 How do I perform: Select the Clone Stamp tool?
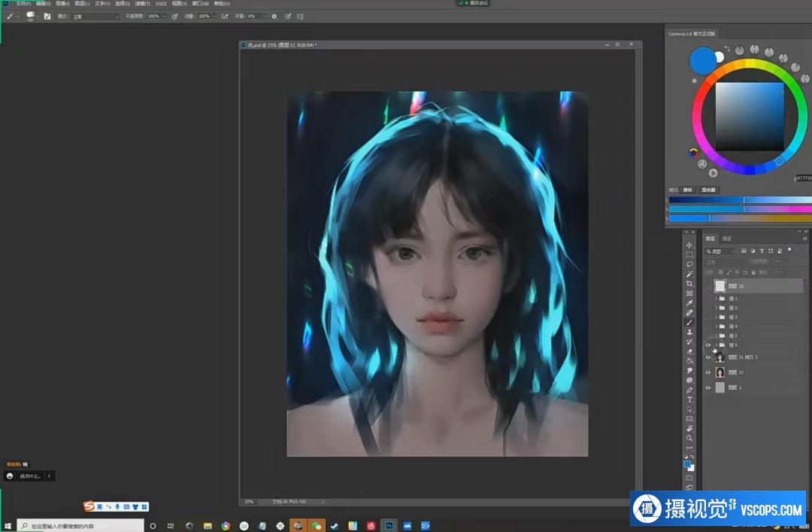(x=689, y=332)
